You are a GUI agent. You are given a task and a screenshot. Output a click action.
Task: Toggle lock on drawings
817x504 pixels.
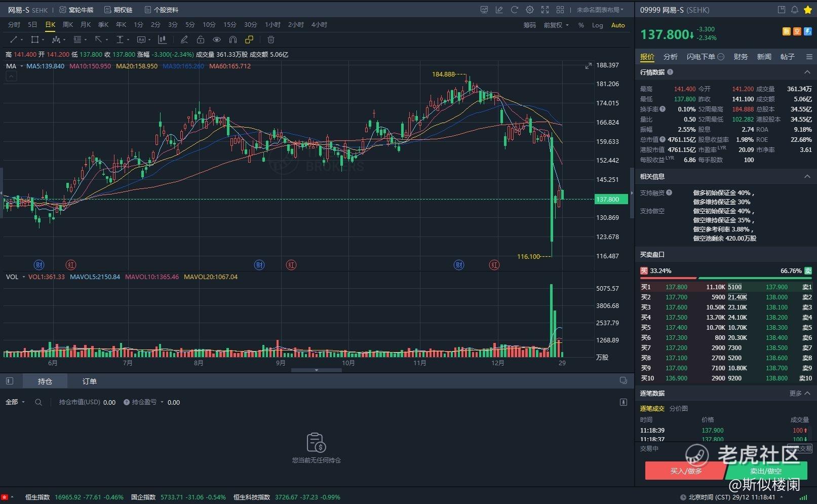pyautogui.click(x=200, y=40)
